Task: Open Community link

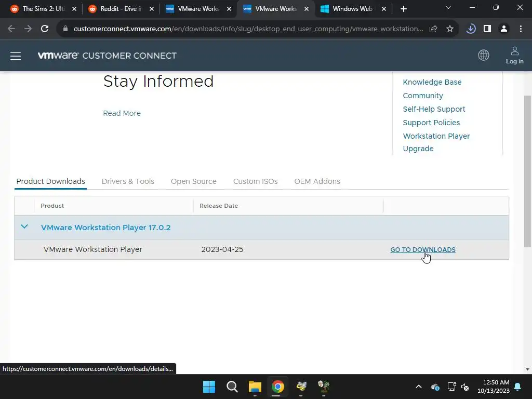Action: (423, 96)
